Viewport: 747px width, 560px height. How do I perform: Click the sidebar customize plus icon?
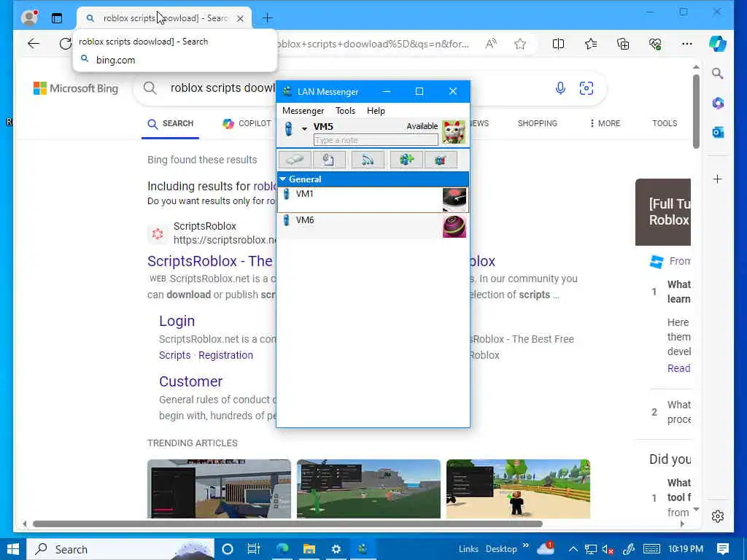(x=718, y=179)
